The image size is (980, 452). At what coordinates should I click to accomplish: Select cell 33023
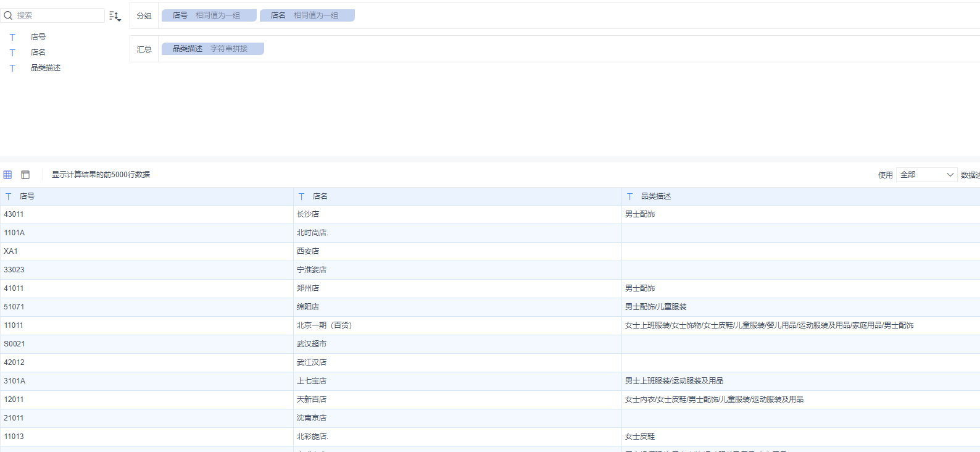(x=147, y=270)
